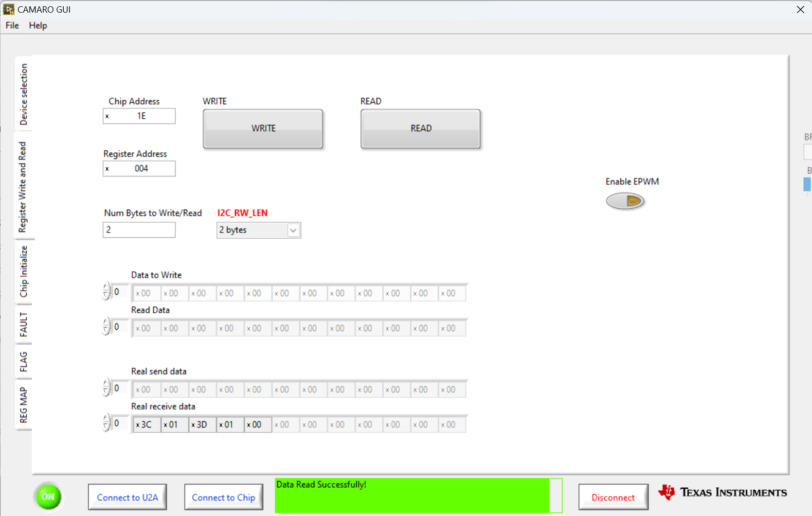Open the I2C_RW_LEN dropdown
This screenshot has width=812, height=516.
tap(292, 230)
